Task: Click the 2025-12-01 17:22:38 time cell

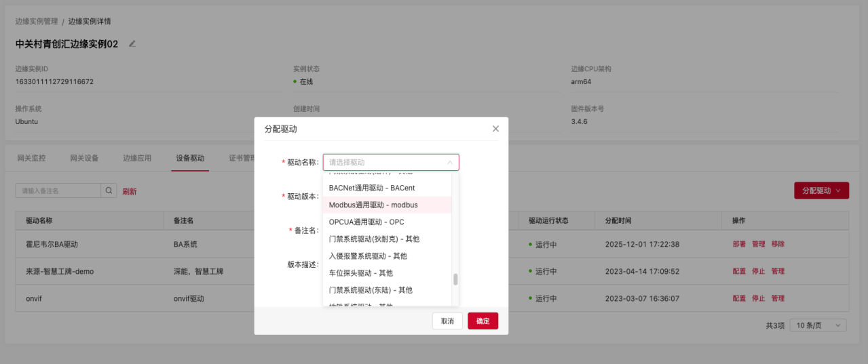Action: (x=642, y=244)
